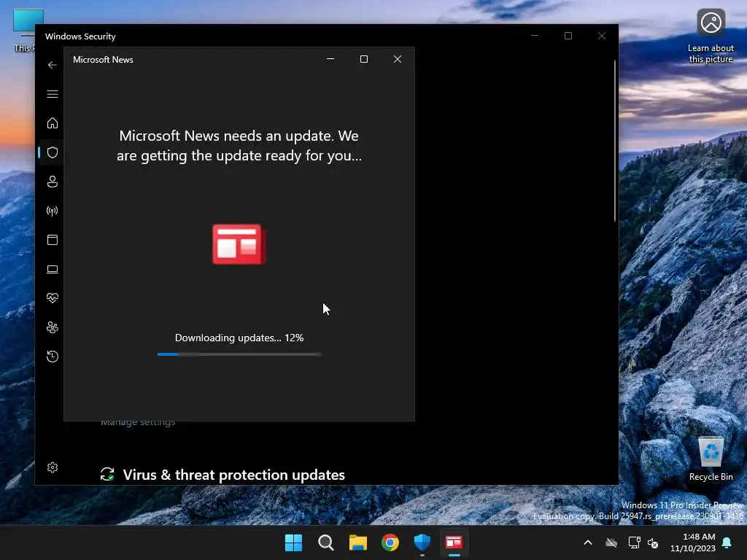Click Virus & threat protection updates heading

(x=234, y=475)
